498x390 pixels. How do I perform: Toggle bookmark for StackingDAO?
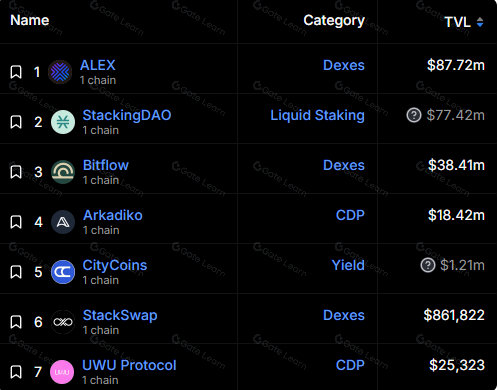16,122
